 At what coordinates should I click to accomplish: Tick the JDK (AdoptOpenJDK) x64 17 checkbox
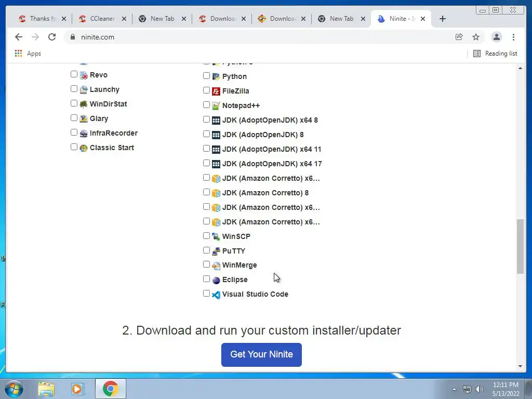206,163
